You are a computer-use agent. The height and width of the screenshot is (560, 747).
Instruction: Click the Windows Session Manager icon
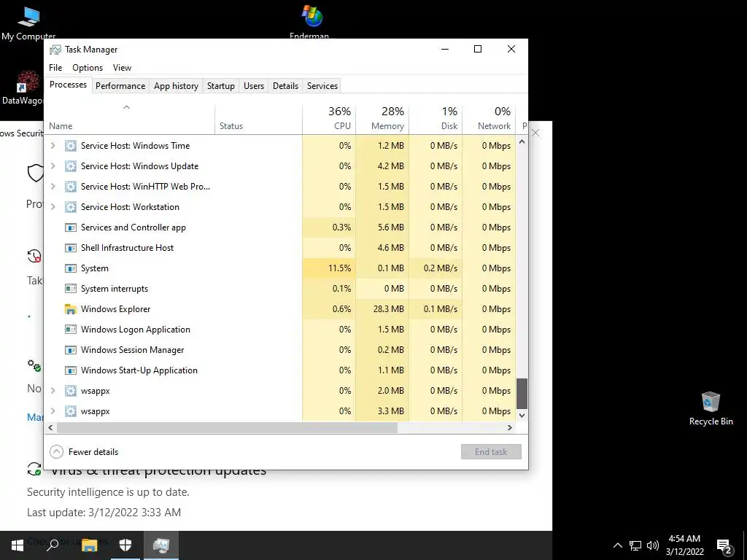[x=71, y=350]
